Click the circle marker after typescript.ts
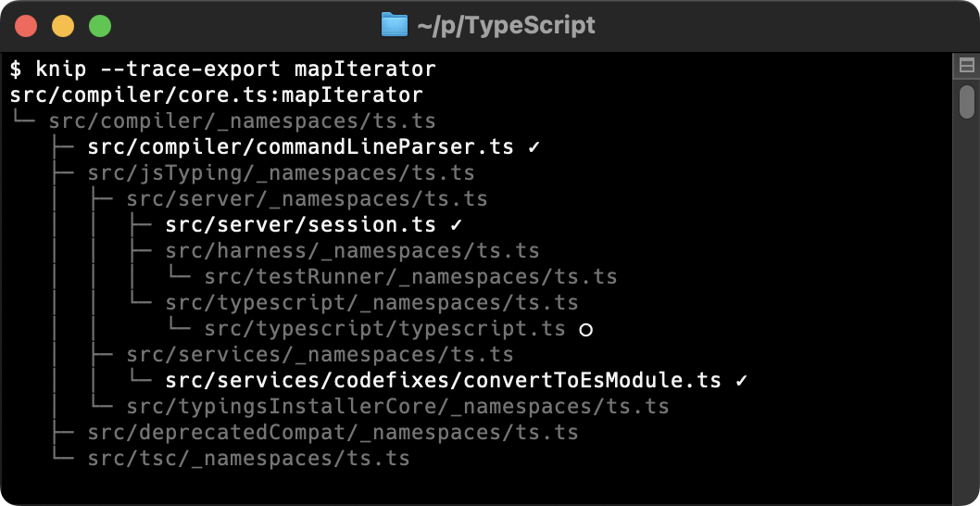980x506 pixels. [585, 330]
